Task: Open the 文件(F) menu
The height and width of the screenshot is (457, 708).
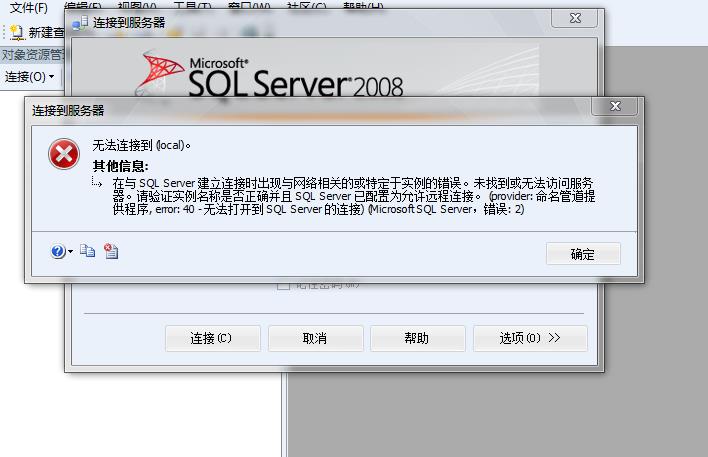Action: 28,7
